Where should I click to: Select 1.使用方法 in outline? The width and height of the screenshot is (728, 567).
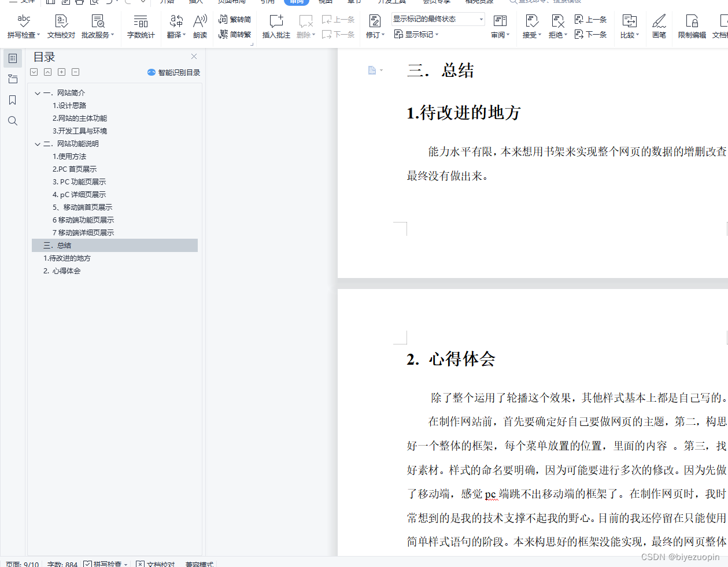pyautogui.click(x=69, y=157)
